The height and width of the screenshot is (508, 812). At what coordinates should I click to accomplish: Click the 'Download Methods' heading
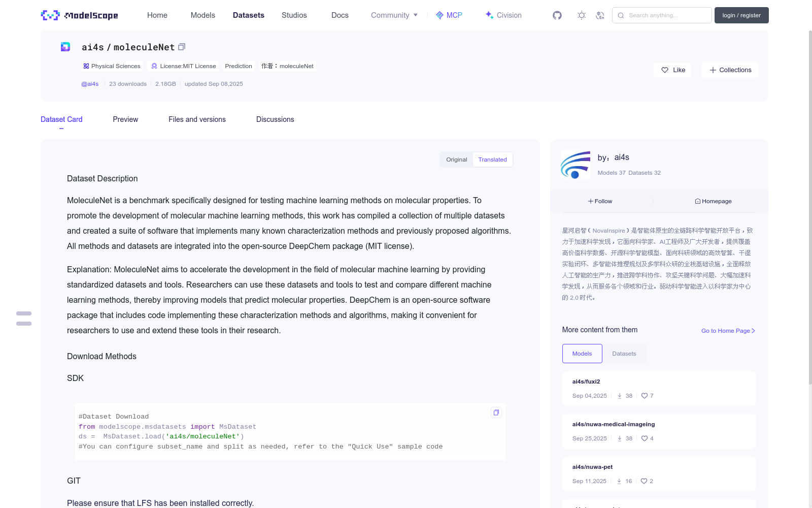pos(101,357)
